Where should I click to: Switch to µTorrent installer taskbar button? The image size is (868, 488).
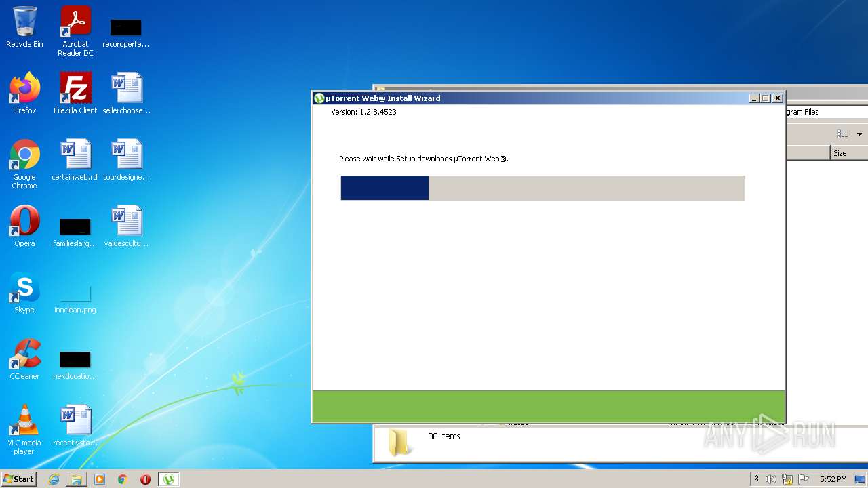click(x=169, y=479)
